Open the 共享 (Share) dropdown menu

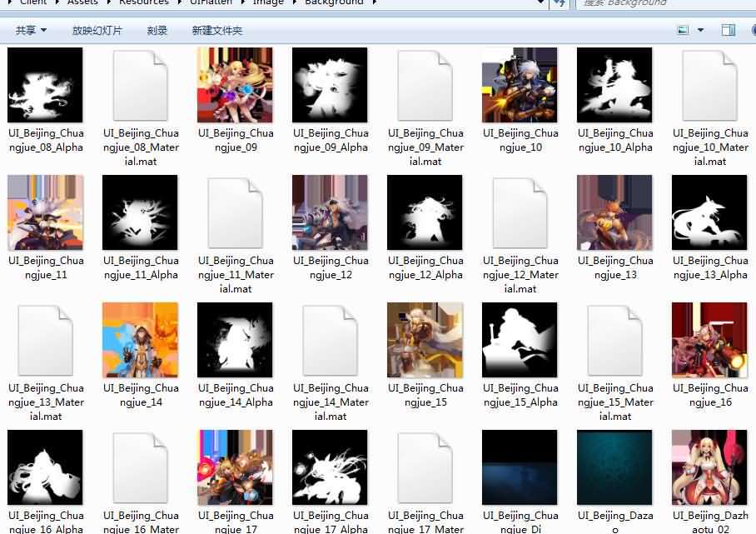31,31
